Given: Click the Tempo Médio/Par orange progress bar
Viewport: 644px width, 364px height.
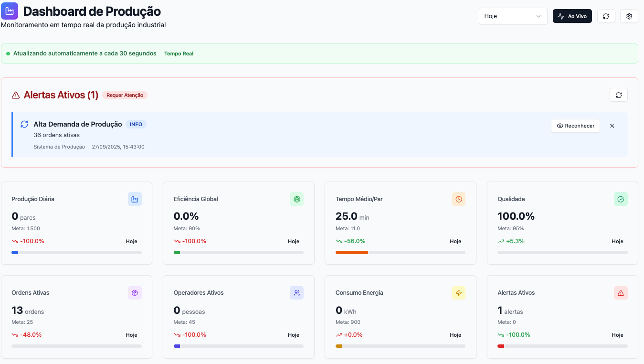Looking at the screenshot, I should [x=352, y=252].
